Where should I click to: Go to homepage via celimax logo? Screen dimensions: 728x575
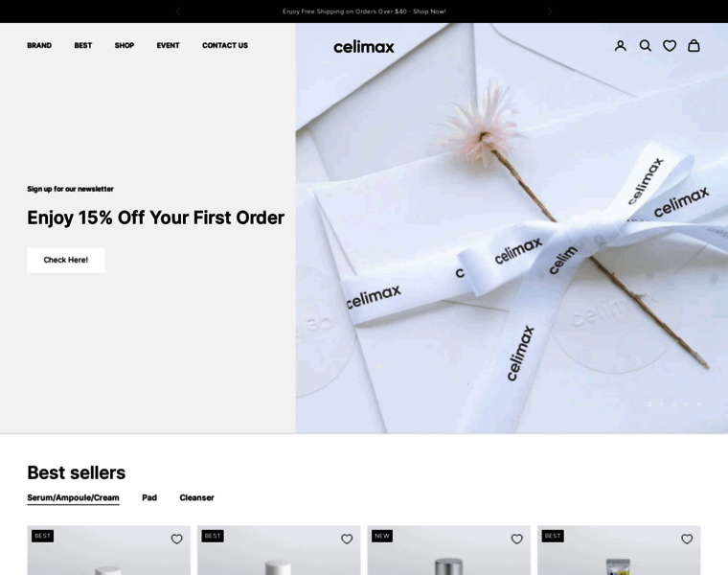tap(364, 47)
